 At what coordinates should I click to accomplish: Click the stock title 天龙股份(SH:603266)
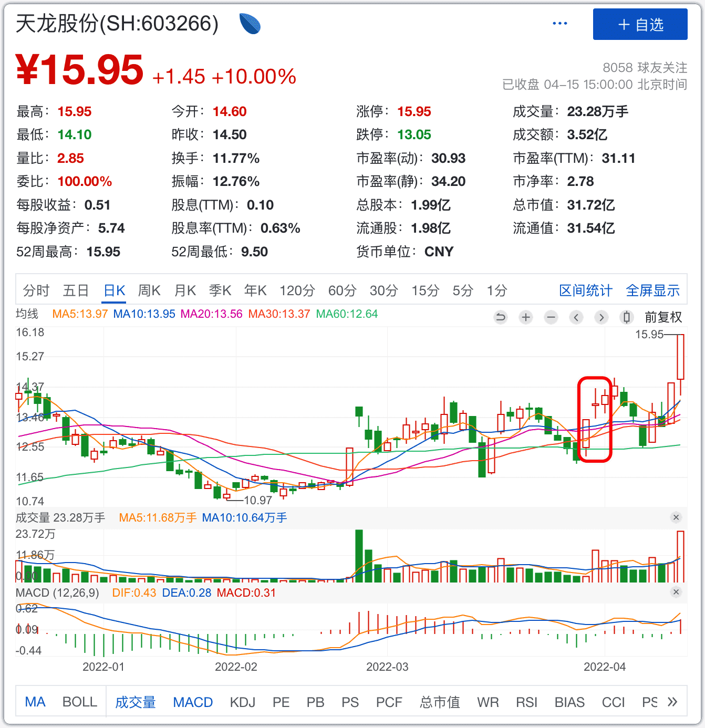tap(117, 24)
